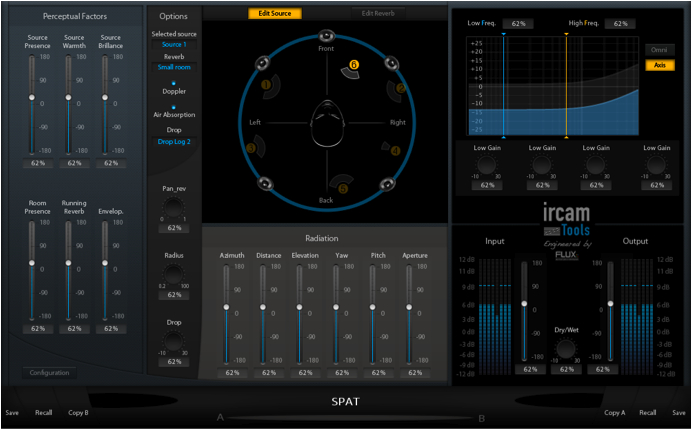Adjust the Elevation slider
This screenshot has width=692, height=430.
pos(300,314)
